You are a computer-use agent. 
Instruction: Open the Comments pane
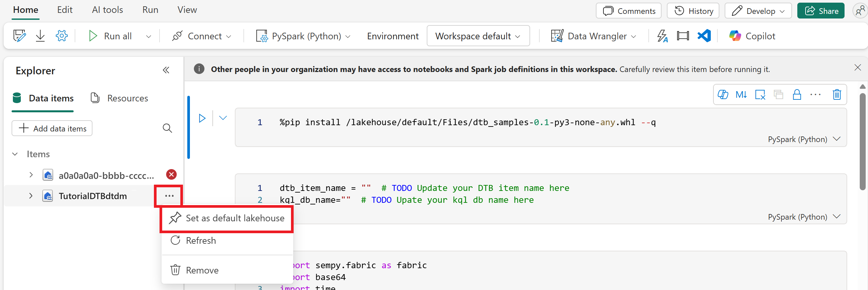tap(629, 11)
